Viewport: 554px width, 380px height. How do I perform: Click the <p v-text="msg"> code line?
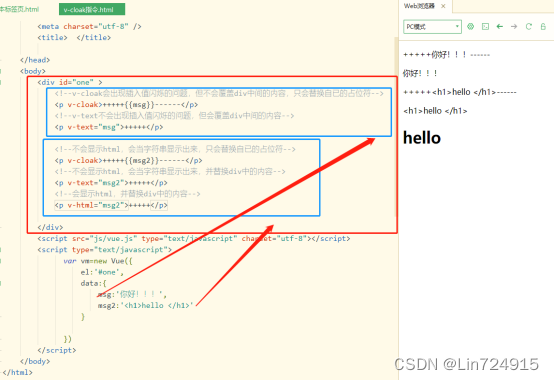(x=109, y=127)
